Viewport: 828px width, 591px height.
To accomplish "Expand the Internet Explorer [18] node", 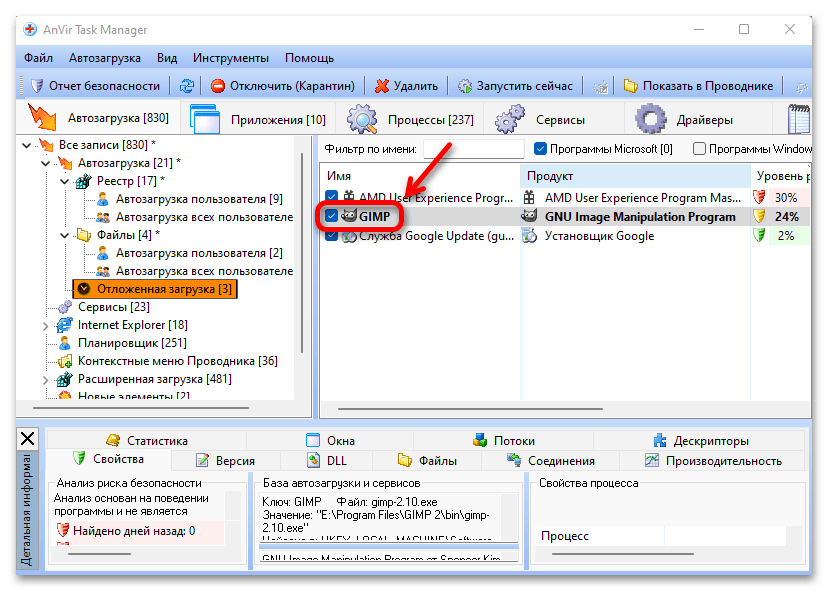I will point(45,326).
